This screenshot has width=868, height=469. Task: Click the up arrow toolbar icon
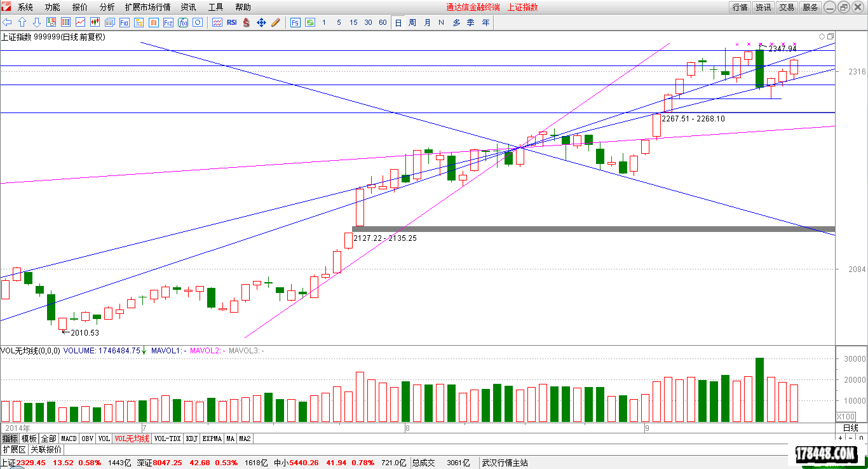click(x=22, y=22)
